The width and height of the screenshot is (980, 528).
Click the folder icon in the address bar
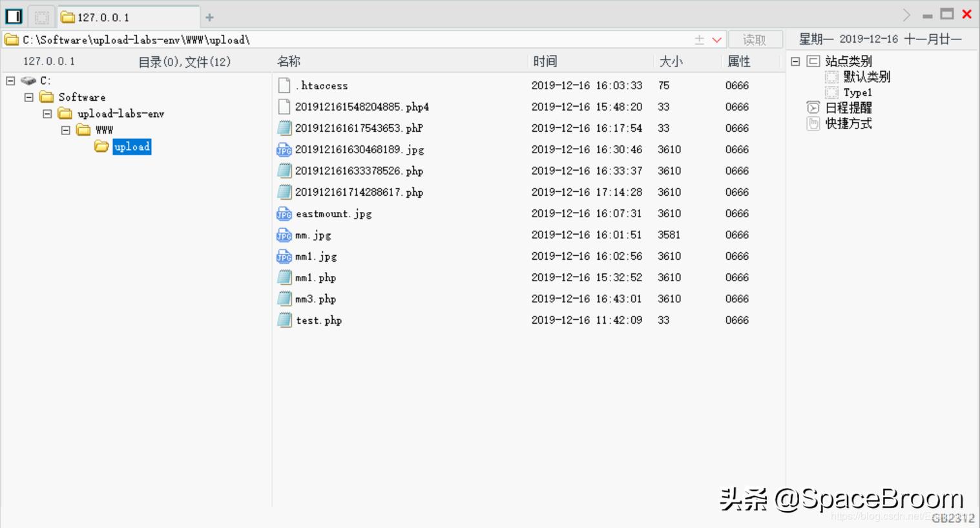11,39
